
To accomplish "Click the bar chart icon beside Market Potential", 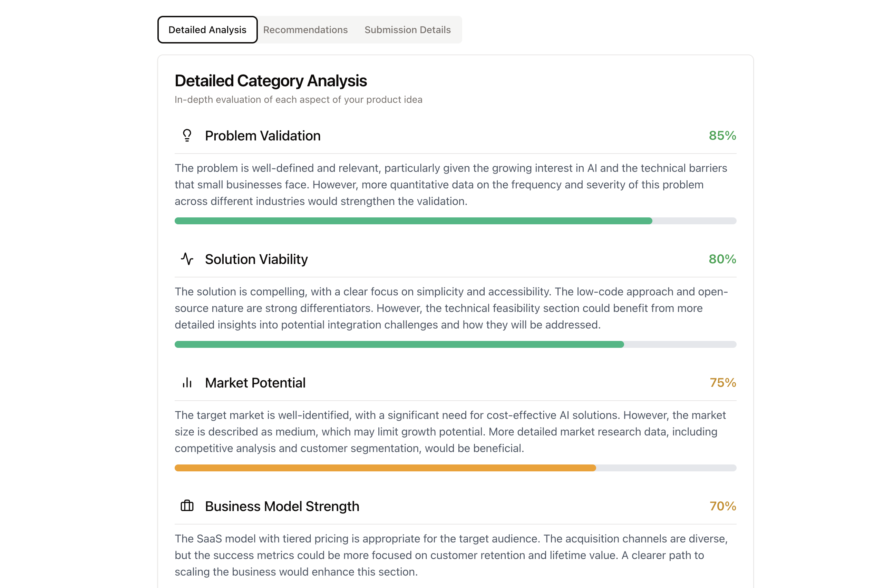I will click(x=187, y=382).
